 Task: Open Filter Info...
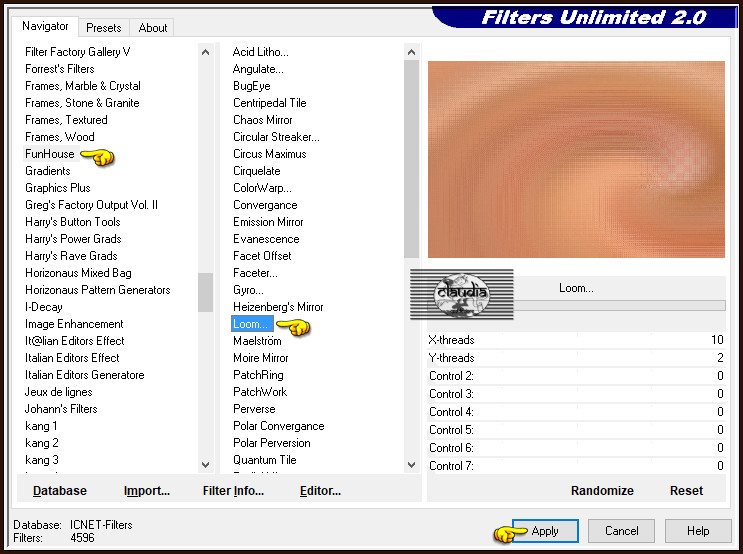[233, 490]
